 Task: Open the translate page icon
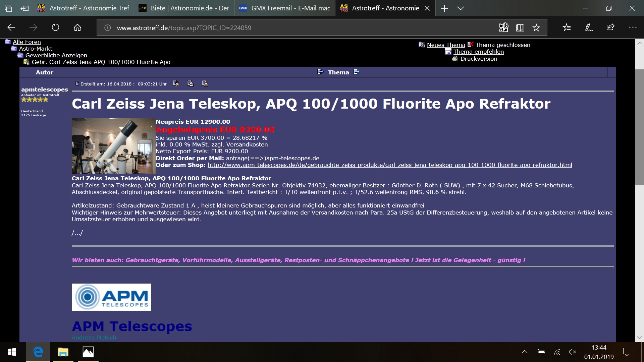[x=503, y=27]
